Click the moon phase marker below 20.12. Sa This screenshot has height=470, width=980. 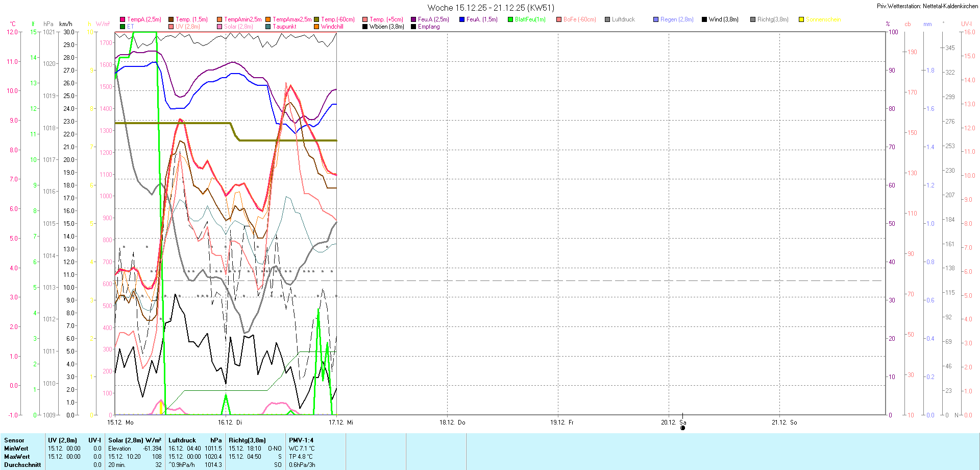[x=682, y=428]
